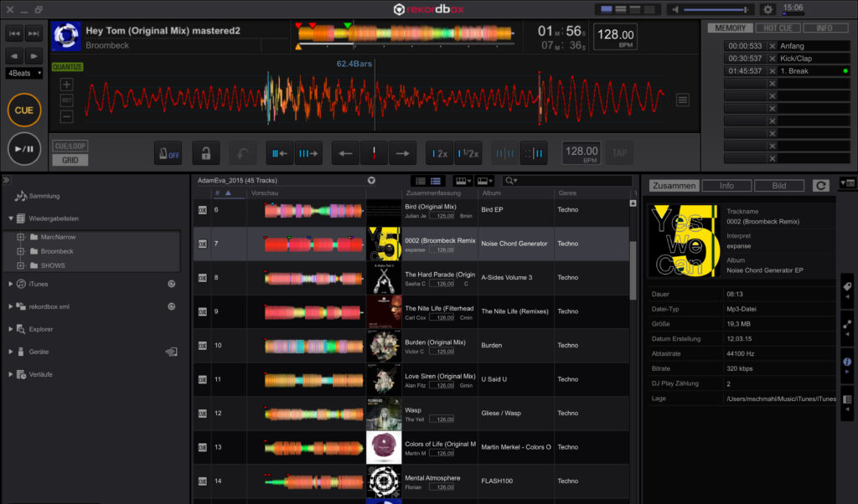This screenshot has width=858, height=504.
Task: Skip to the next track
Action: coord(34,33)
